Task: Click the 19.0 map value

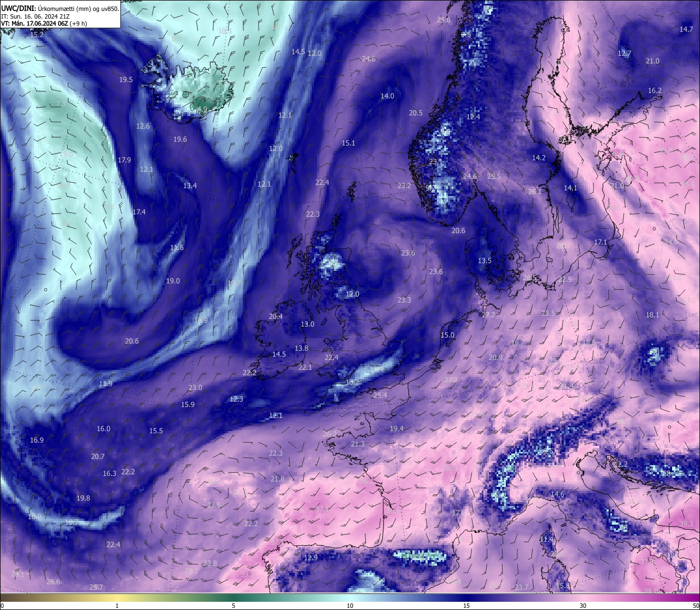Action: click(x=173, y=281)
